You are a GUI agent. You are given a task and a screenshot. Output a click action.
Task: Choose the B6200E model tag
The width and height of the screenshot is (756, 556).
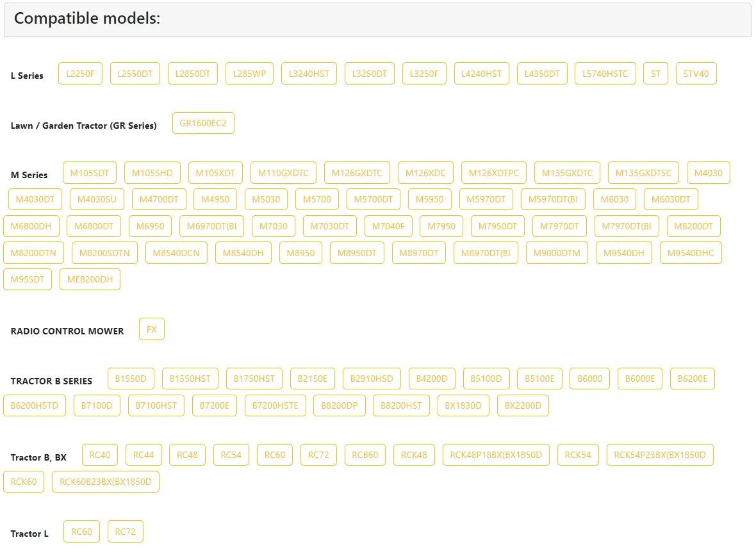coord(693,379)
